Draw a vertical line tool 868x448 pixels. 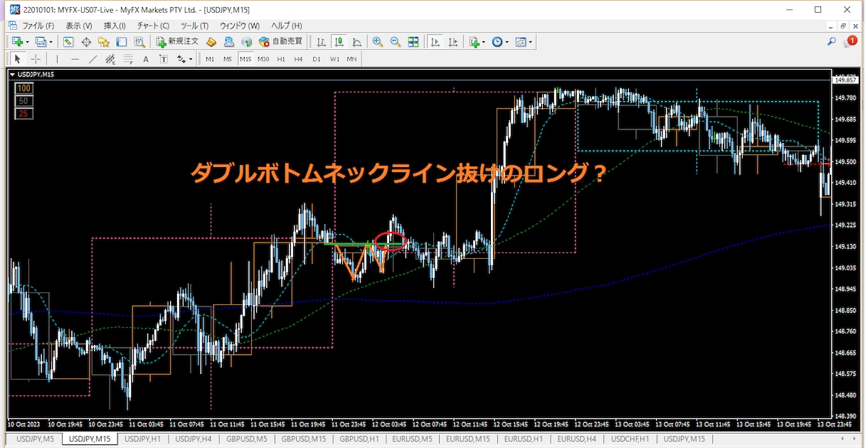point(58,59)
